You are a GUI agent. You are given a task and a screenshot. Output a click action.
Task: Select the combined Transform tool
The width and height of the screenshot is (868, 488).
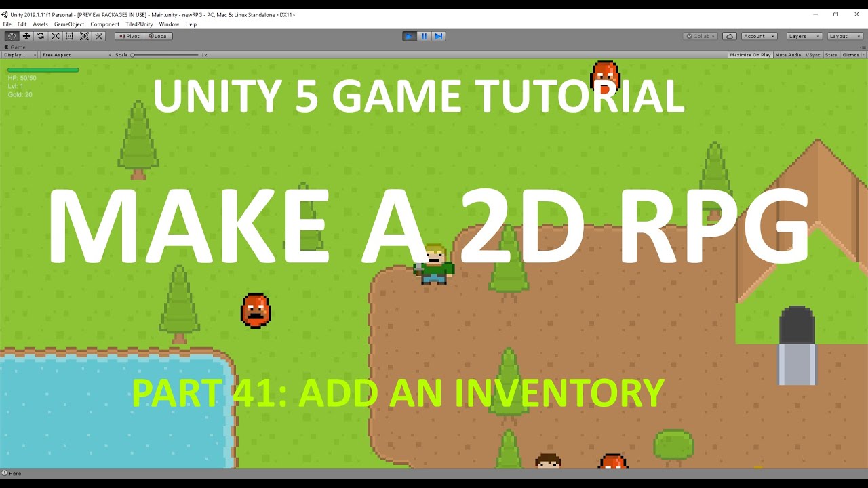(x=84, y=36)
